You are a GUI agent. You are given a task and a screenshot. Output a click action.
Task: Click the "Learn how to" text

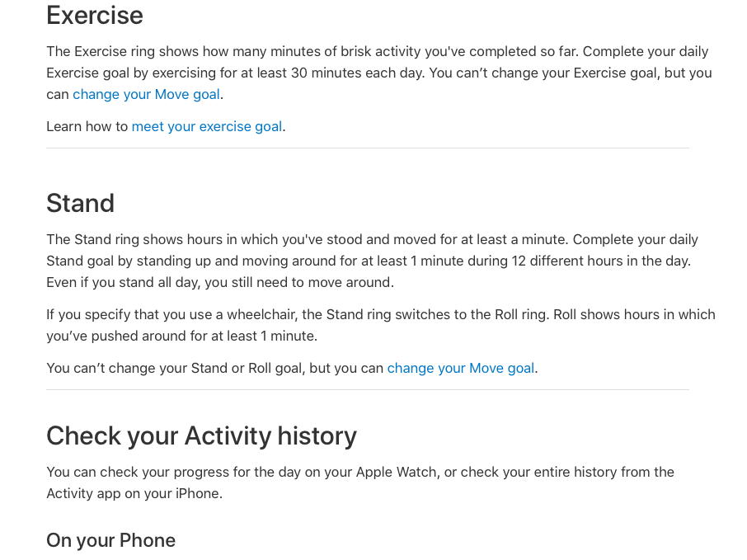pyautogui.click(x=87, y=126)
